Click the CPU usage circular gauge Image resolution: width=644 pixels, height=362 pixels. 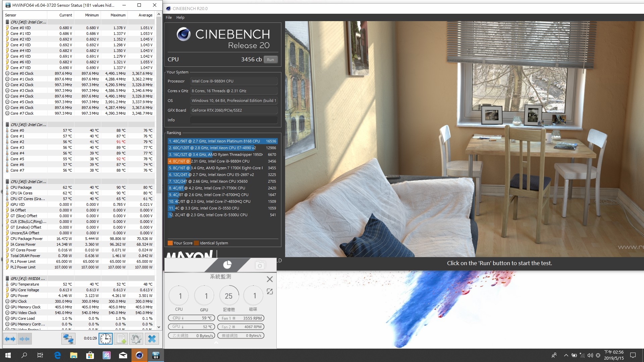(x=179, y=296)
